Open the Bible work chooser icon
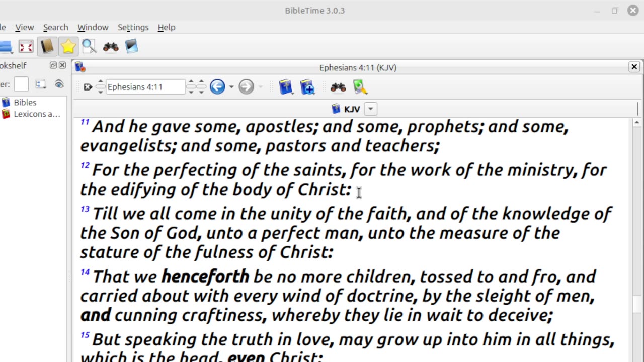 [286, 87]
